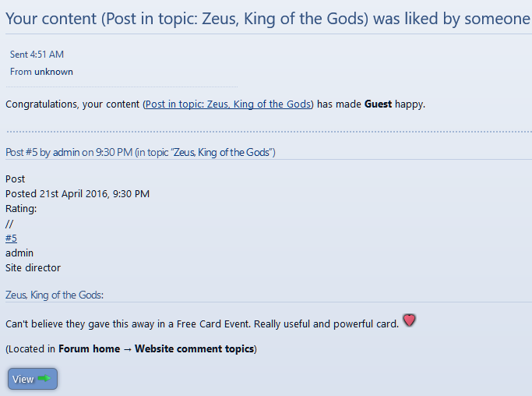Click the "Post #5 by admin" section heading

tap(140, 152)
